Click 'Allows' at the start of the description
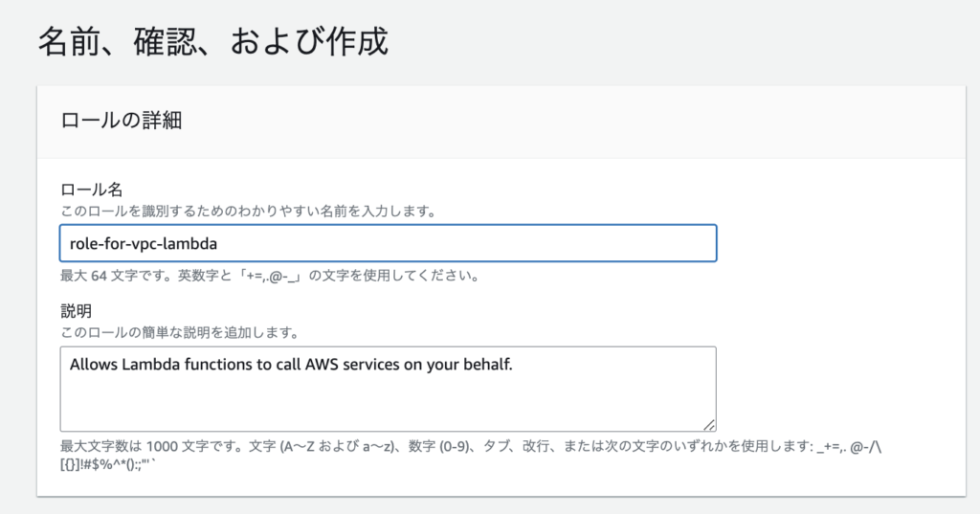This screenshot has height=514, width=980. [94, 365]
